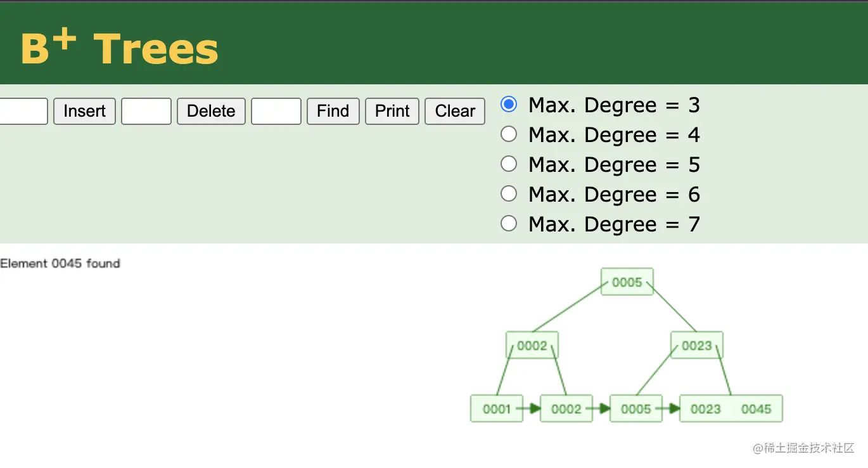This screenshot has width=868, height=468.
Task: Click the root node 0005
Action: point(627,282)
